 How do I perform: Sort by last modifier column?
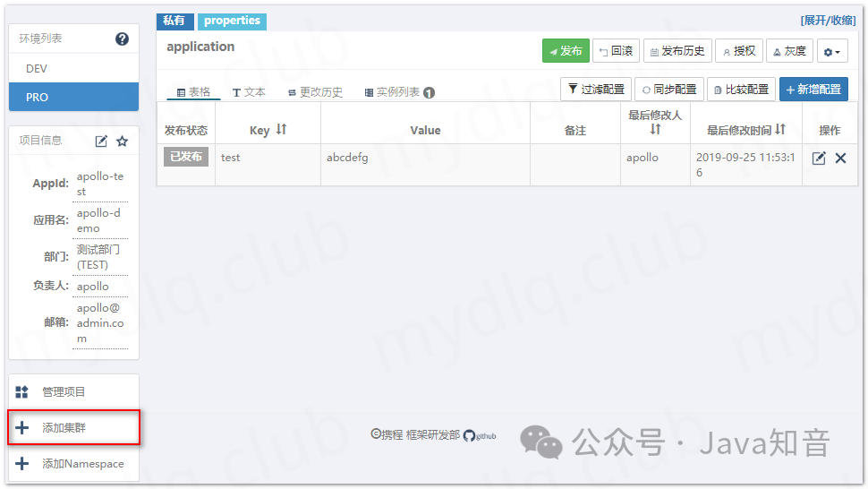[655, 130]
